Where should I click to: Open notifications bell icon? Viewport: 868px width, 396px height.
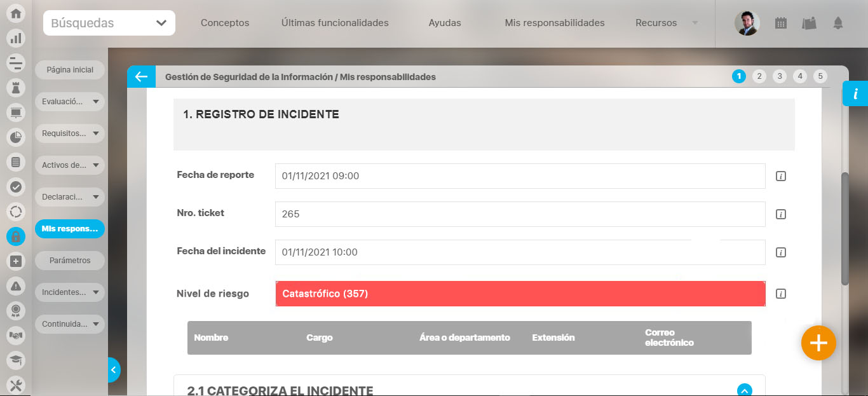click(x=837, y=23)
